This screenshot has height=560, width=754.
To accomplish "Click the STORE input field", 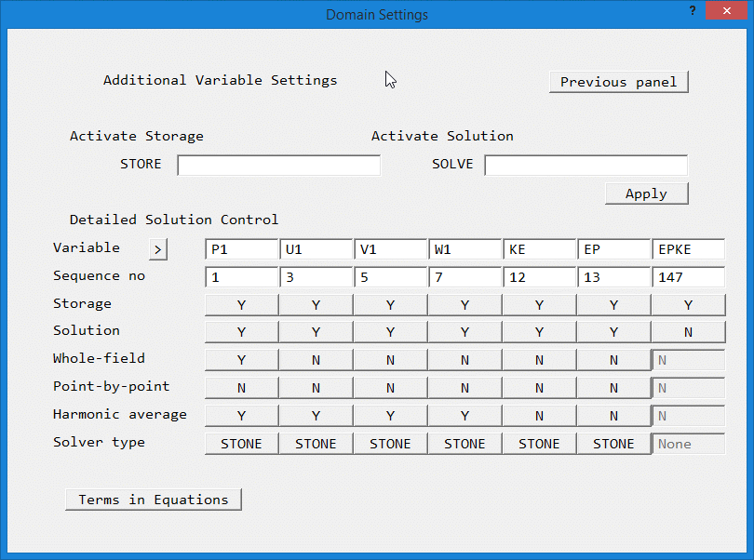I will point(279,165).
